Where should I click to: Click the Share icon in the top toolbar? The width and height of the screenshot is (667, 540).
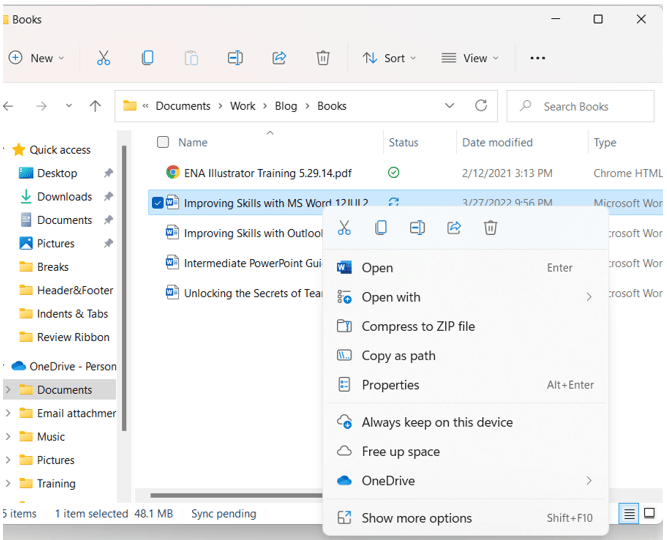[279, 58]
